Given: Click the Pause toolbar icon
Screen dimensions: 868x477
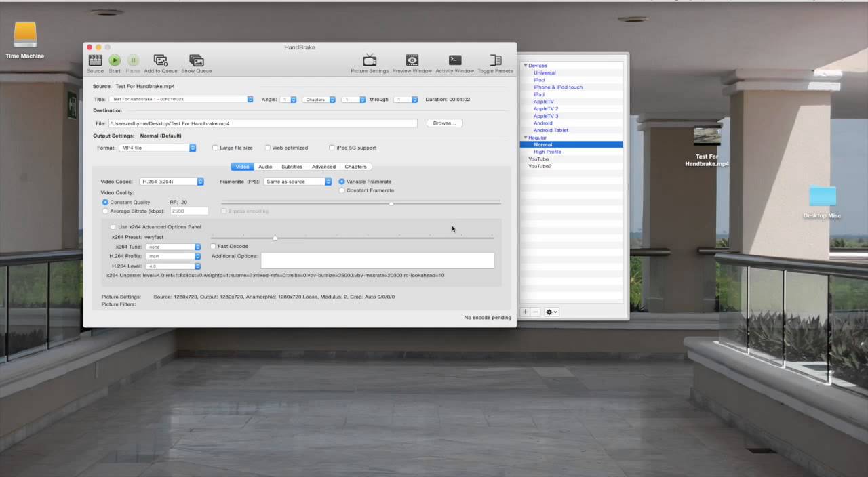Looking at the screenshot, I should [133, 60].
